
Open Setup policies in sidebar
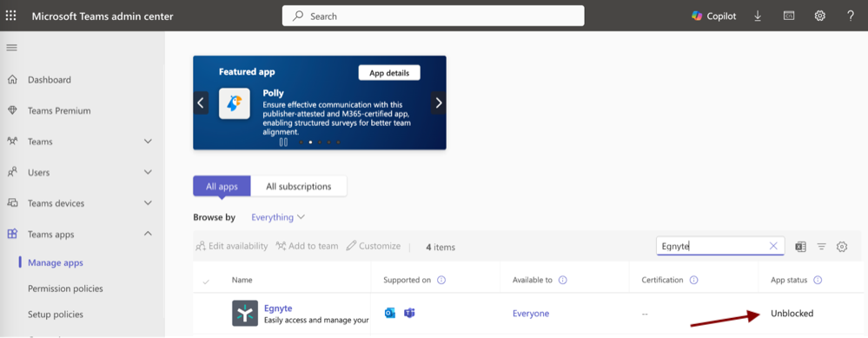tap(56, 315)
